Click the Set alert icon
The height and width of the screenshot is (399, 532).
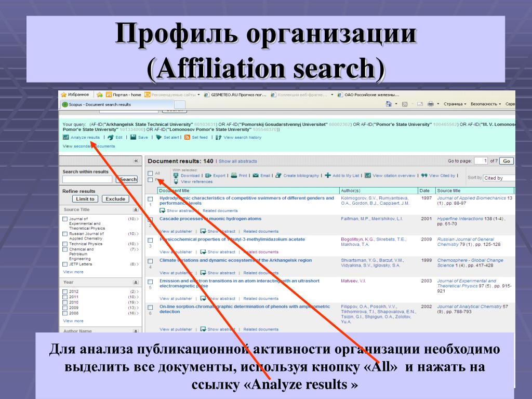(158, 137)
